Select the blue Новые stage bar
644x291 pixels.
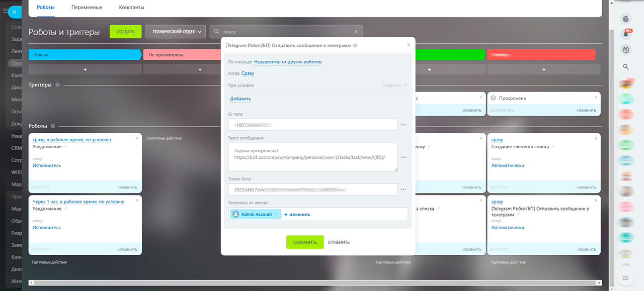85,54
